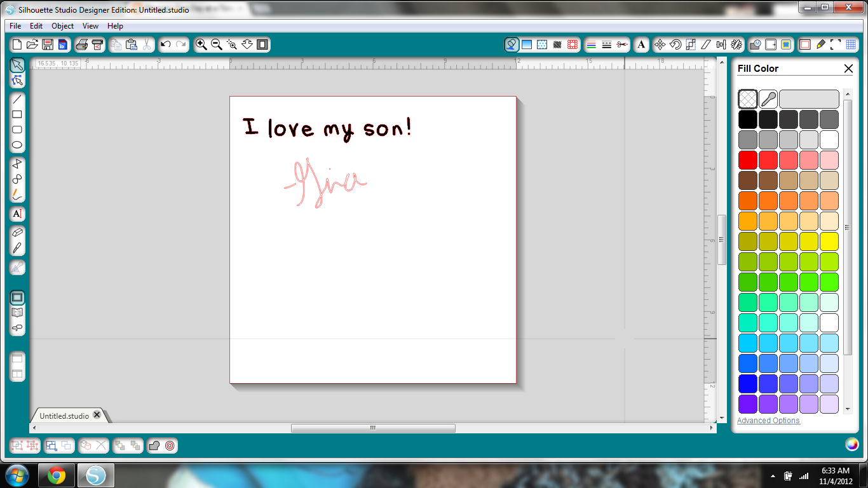Screen dimensions: 868x488
Task: Open the Edit menu
Action: click(x=36, y=26)
